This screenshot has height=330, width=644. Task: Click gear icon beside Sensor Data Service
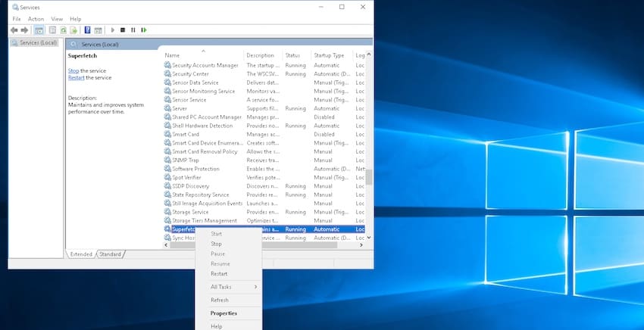[167, 82]
